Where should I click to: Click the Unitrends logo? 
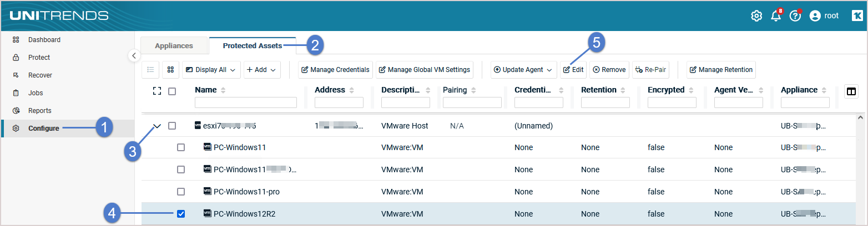tap(59, 16)
